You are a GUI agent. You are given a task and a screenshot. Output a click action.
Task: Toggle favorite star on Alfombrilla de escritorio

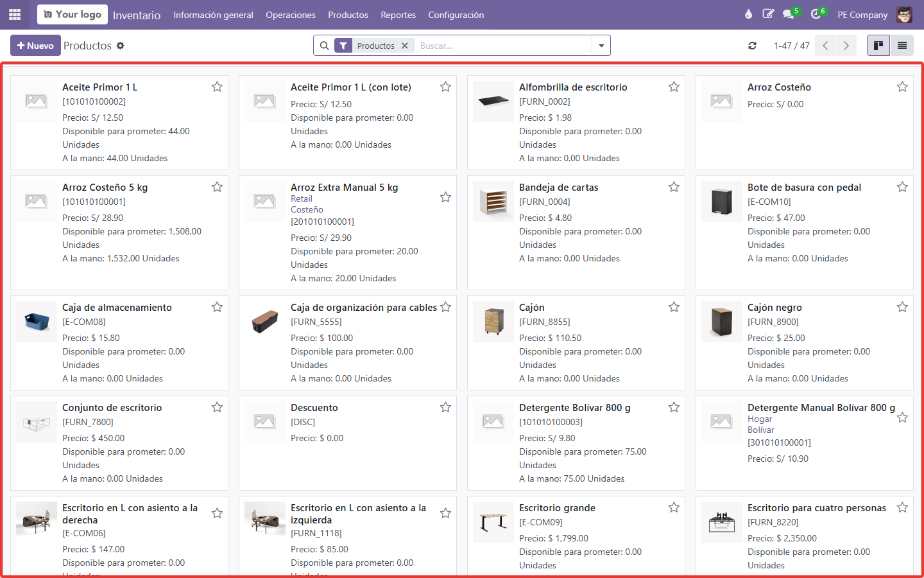pos(674,87)
